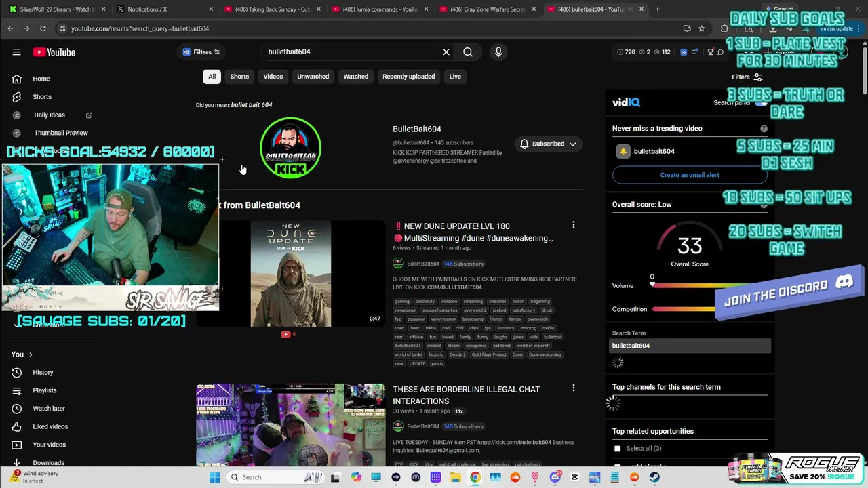This screenshot has width=868, height=488.
Task: Open vidIQ list icon in toolbar
Action: point(694,52)
